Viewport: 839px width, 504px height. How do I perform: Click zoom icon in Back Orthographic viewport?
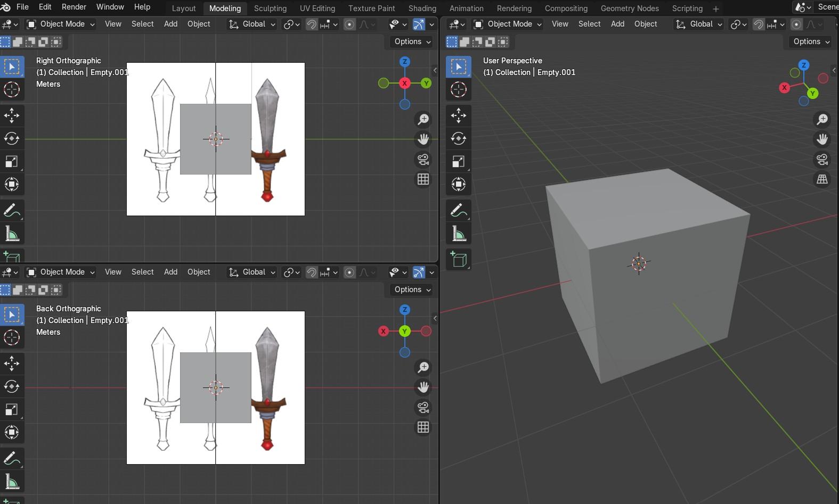point(423,367)
